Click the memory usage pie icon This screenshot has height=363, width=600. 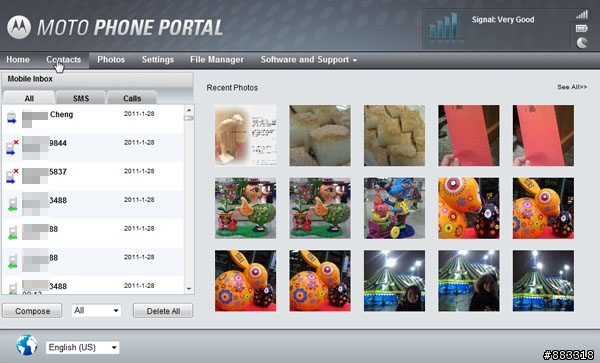point(582,42)
